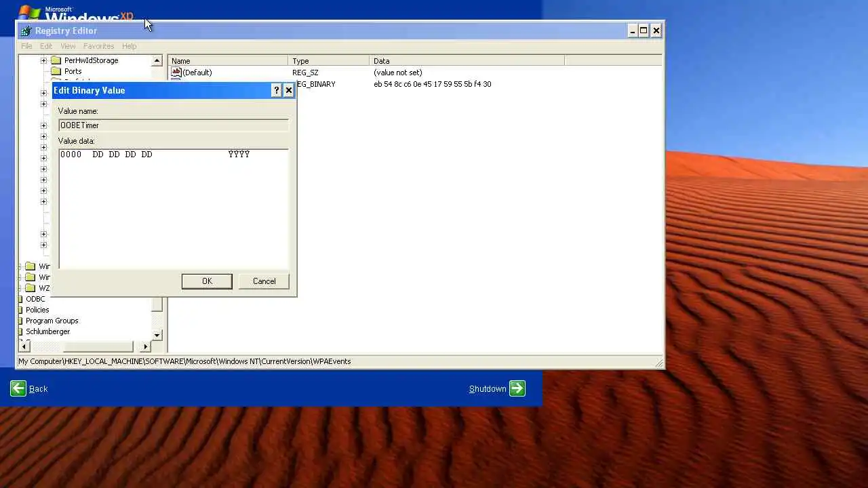Select the Ports tree item label

click(x=73, y=71)
